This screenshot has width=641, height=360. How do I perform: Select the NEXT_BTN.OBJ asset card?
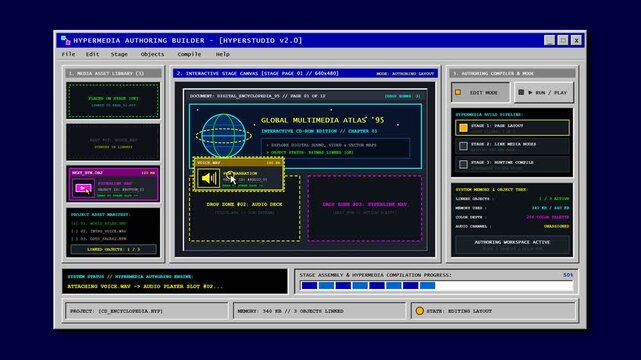coord(113,184)
